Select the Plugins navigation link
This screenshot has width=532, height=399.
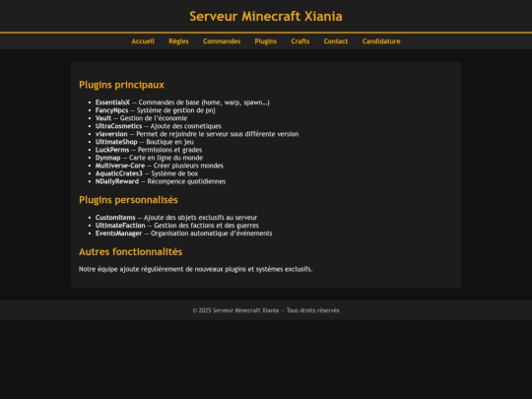pyautogui.click(x=266, y=41)
